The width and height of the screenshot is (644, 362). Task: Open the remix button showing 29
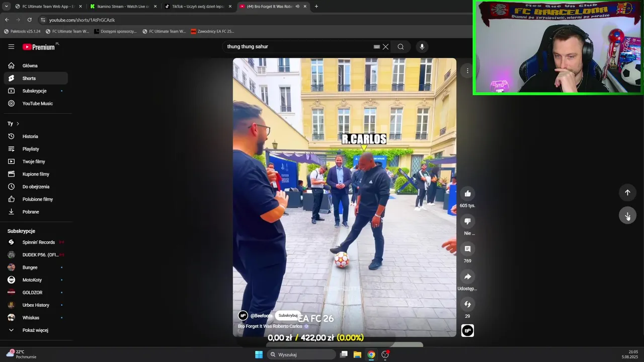[x=467, y=304]
